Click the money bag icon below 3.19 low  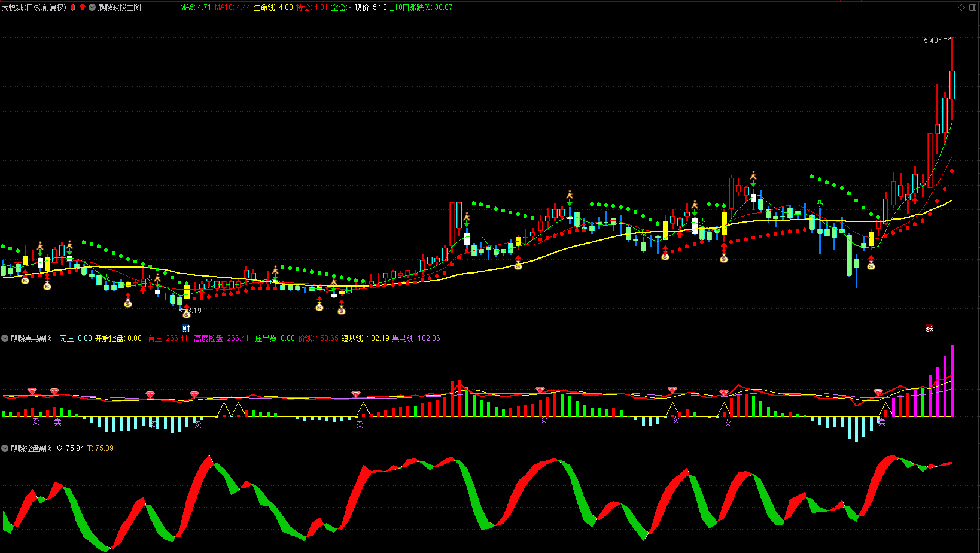187,314
